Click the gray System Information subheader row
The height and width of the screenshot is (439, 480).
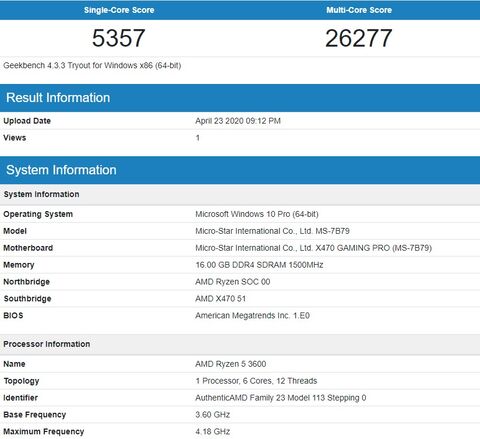point(240,194)
